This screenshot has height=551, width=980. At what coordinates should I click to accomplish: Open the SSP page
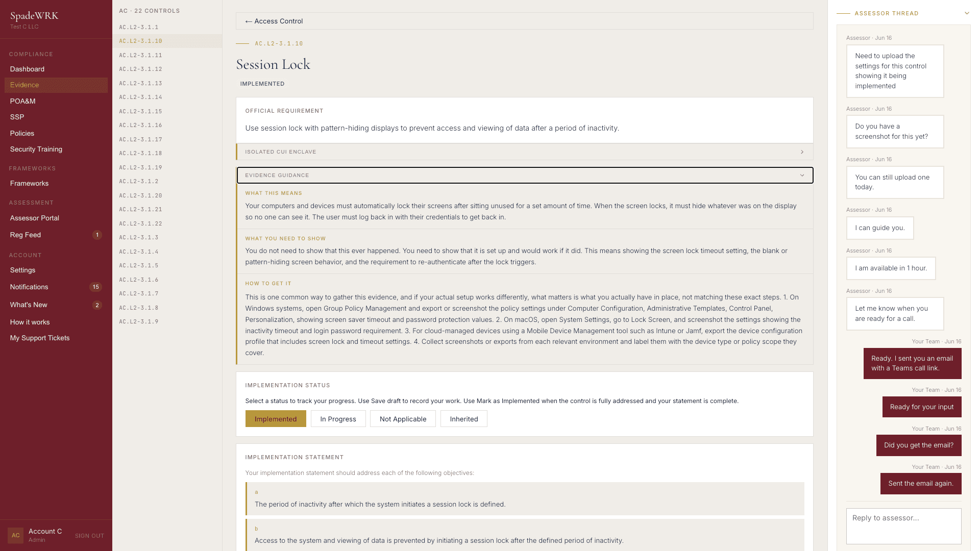(x=56, y=117)
